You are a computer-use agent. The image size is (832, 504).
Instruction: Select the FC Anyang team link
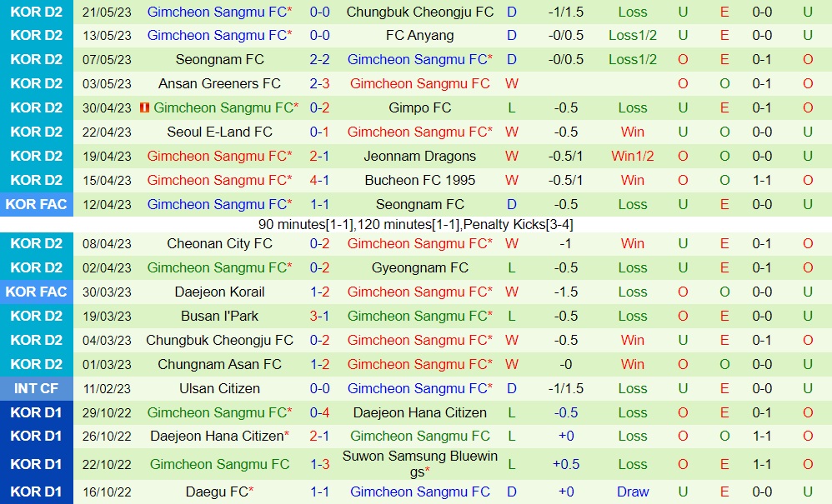pyautogui.click(x=419, y=36)
